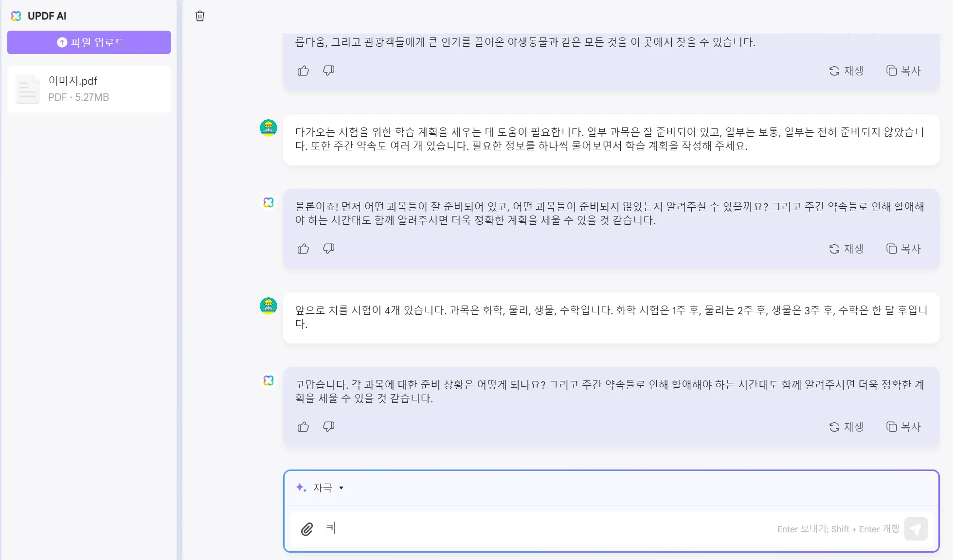Dislike the top response about 야생동물
Image resolution: width=953 pixels, height=560 pixels.
coord(329,71)
